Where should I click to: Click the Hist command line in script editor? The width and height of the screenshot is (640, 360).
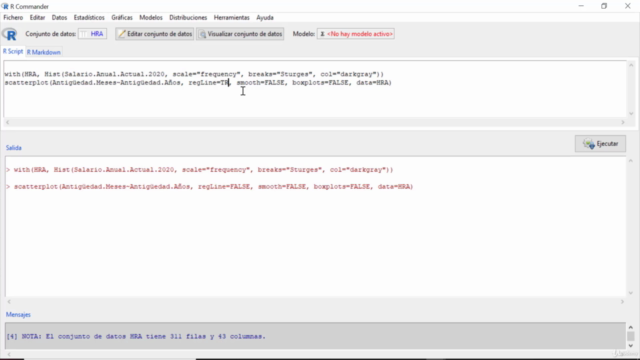click(194, 74)
